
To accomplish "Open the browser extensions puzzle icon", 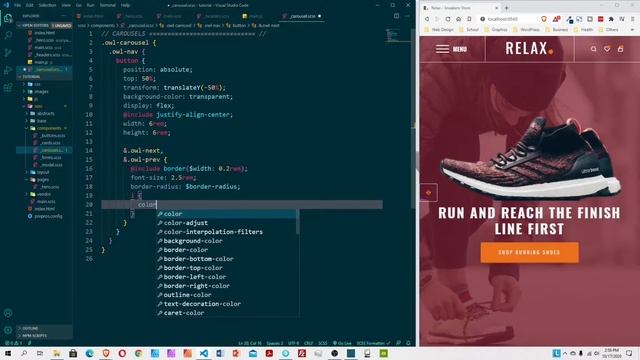I will [x=611, y=19].
